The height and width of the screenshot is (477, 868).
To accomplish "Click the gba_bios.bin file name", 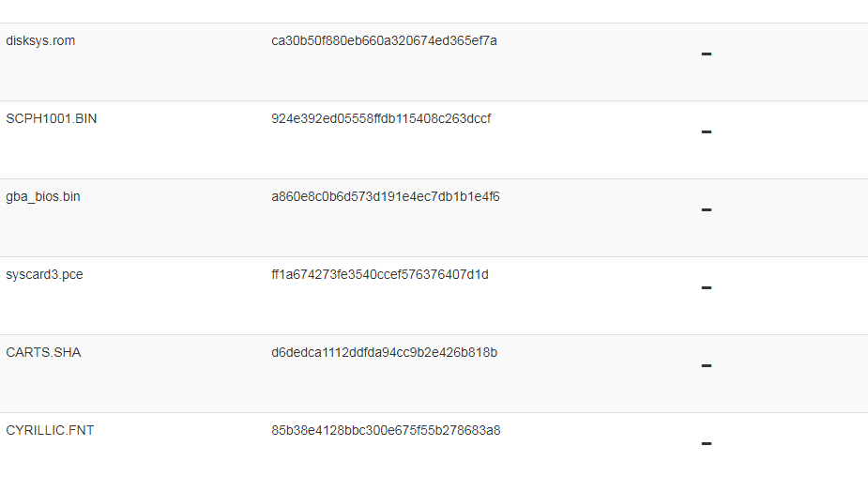I will (x=43, y=196).
